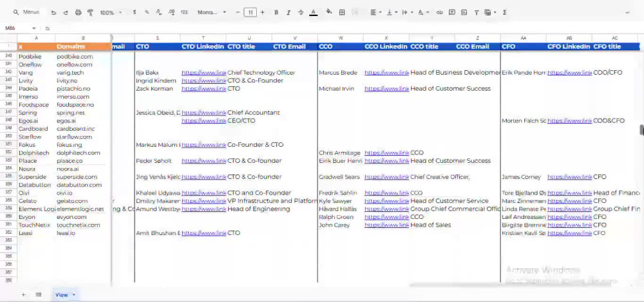This screenshot has width=644, height=302.
Task: Open the 123 more formats menu
Action: pos(184,12)
